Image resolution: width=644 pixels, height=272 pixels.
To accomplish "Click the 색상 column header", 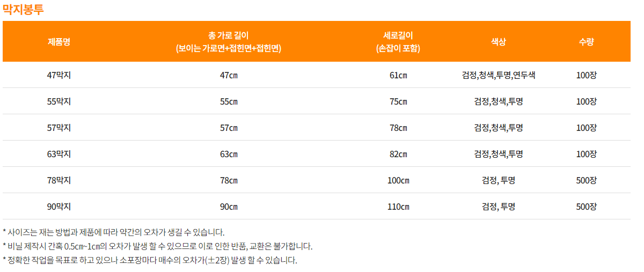I will (499, 42).
